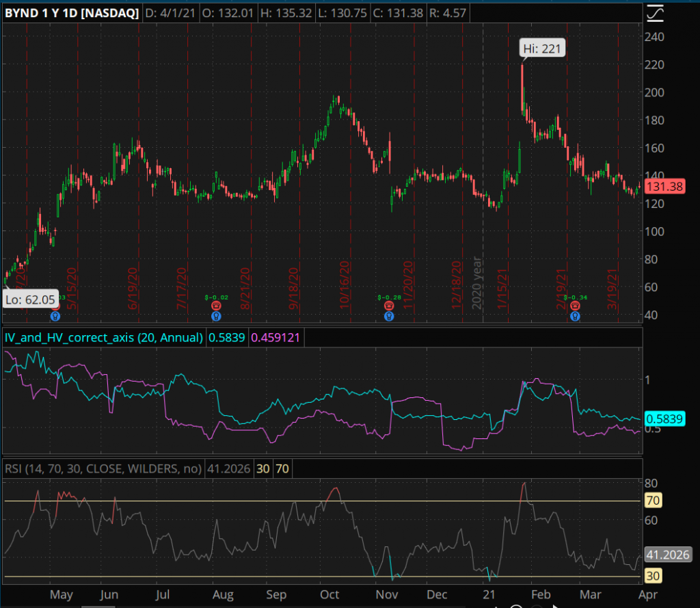
Task: Click the 8/21/20 expiration marker
Action: (245, 289)
